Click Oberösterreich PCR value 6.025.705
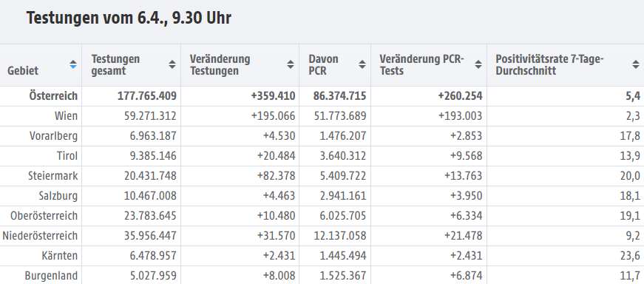The height and width of the screenshot is (284, 644). tap(343, 216)
